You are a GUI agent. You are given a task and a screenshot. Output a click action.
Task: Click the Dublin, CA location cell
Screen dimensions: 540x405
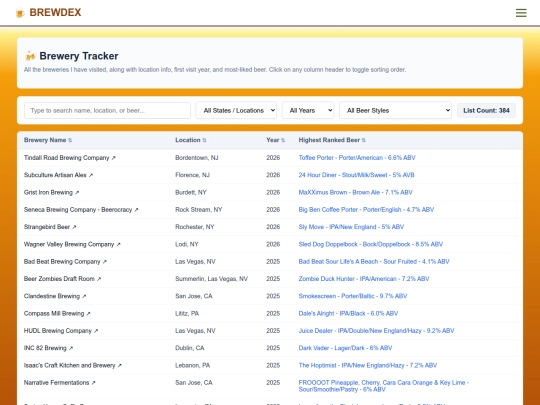189,348
